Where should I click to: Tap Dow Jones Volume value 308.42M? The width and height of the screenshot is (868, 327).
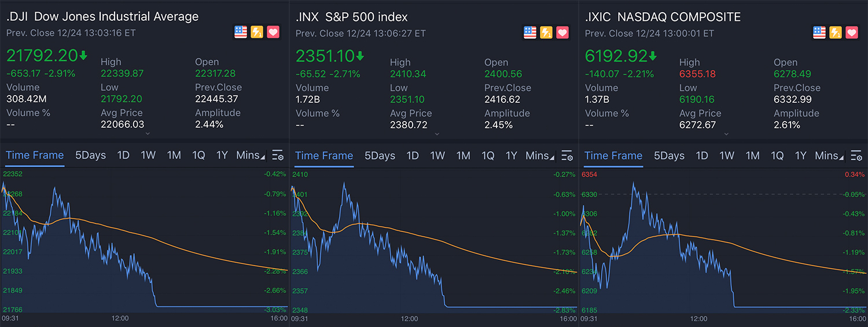(x=27, y=98)
